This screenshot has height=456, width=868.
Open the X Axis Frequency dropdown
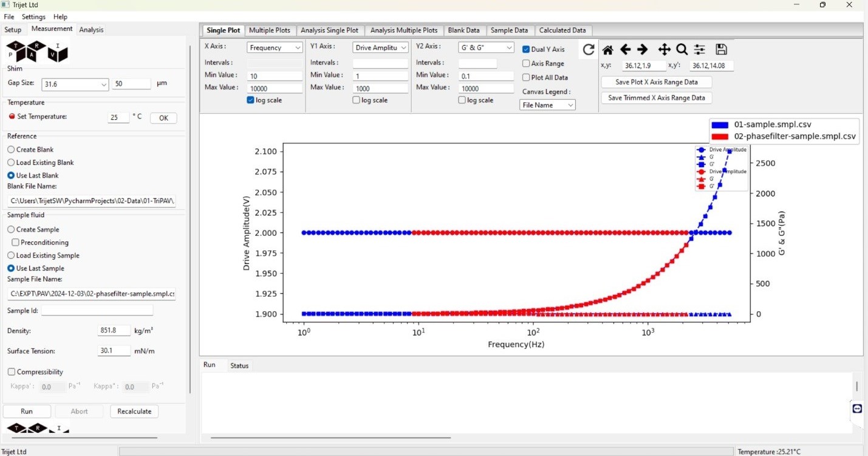[275, 47]
